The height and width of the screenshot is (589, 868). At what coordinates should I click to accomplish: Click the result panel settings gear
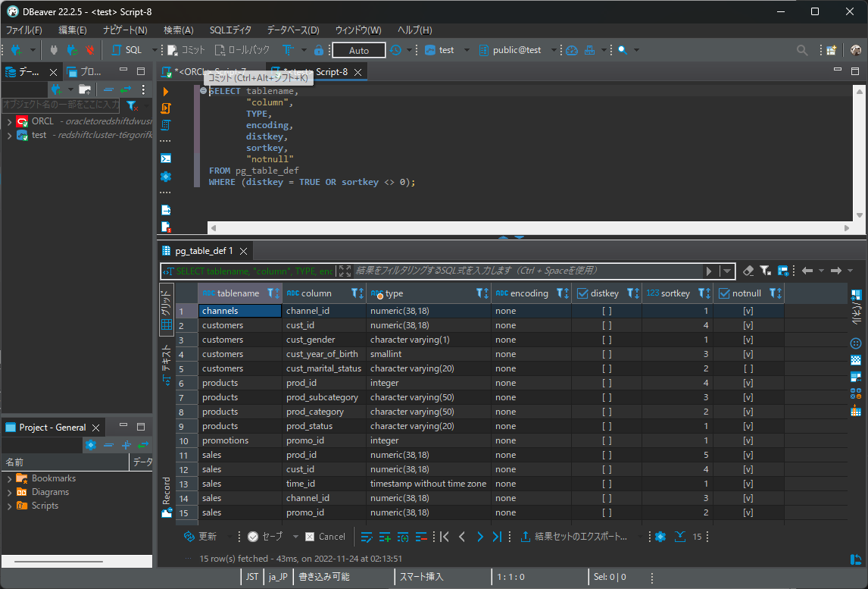point(660,537)
